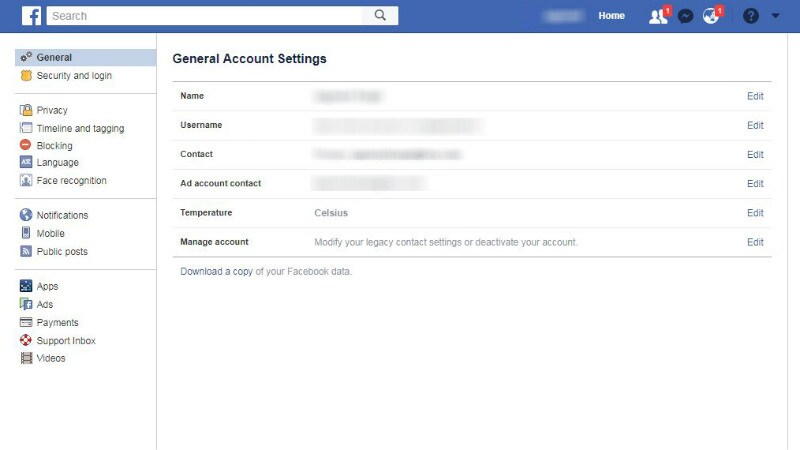Click into the Search field
Image resolution: width=800 pixels, height=450 pixels.
click(x=205, y=16)
